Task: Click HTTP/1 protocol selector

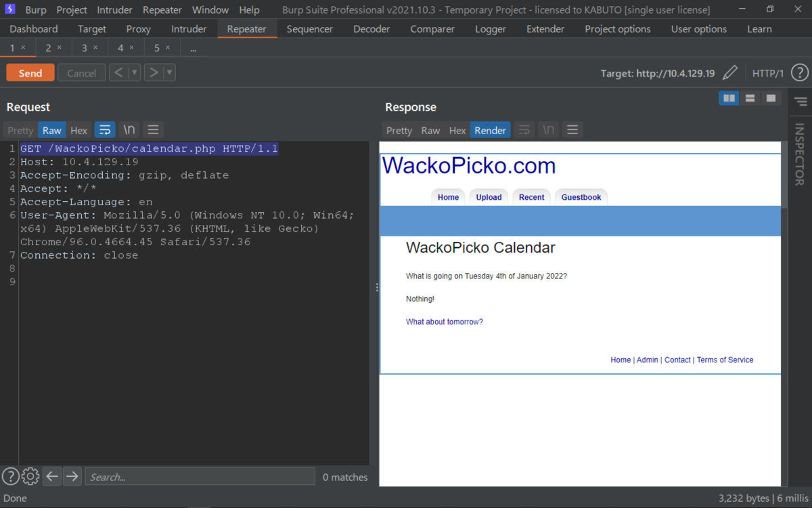Action: pos(768,73)
